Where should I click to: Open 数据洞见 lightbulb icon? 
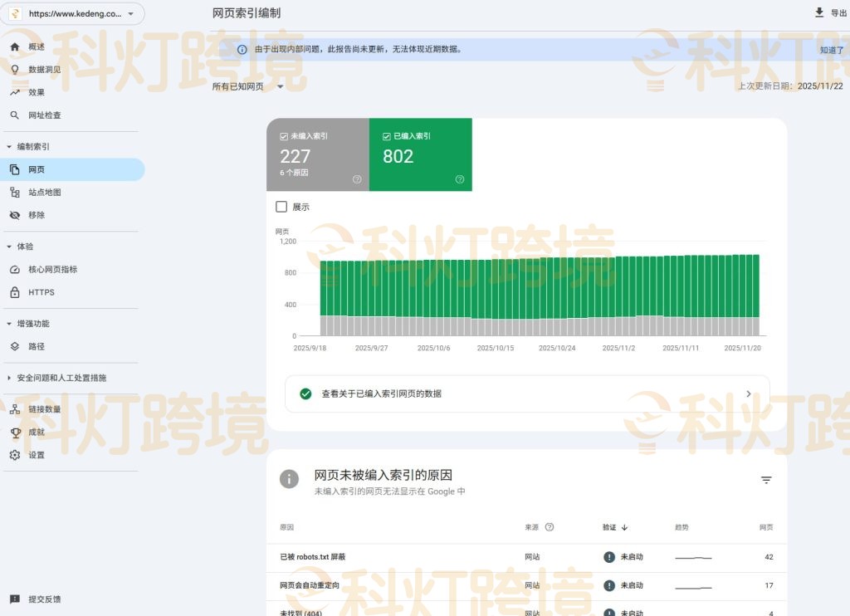click(x=15, y=70)
